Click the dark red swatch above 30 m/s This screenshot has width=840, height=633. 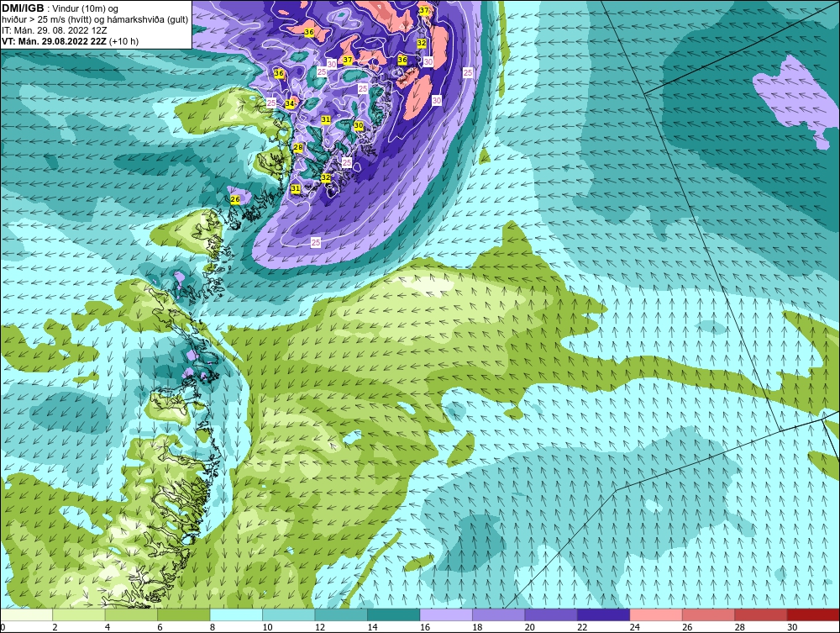[x=814, y=615]
